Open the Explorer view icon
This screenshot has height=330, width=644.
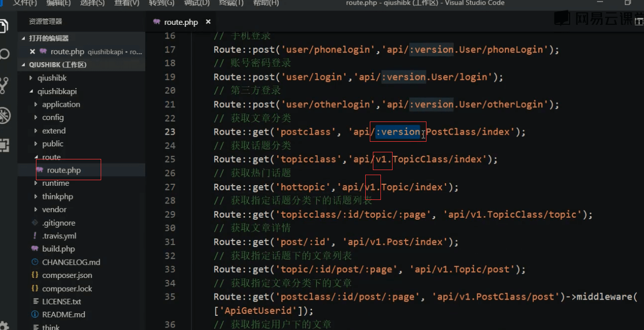pos(4,25)
